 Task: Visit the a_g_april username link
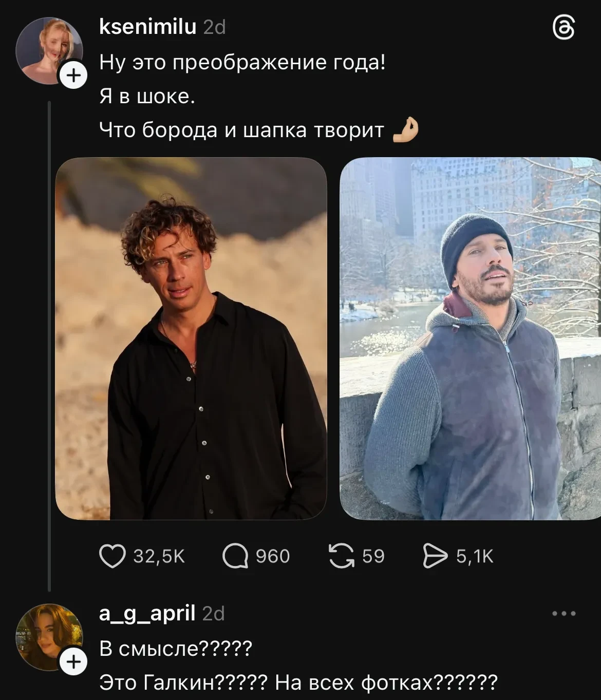147,613
